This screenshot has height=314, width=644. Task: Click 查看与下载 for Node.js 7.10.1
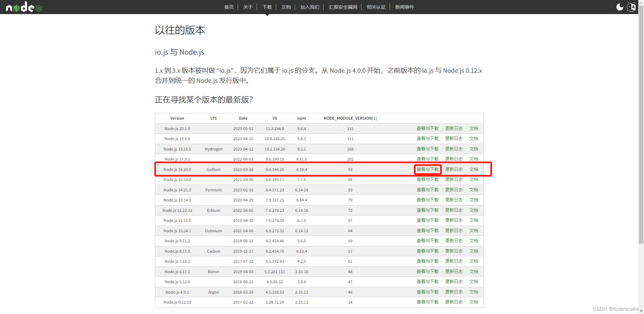tap(428, 261)
